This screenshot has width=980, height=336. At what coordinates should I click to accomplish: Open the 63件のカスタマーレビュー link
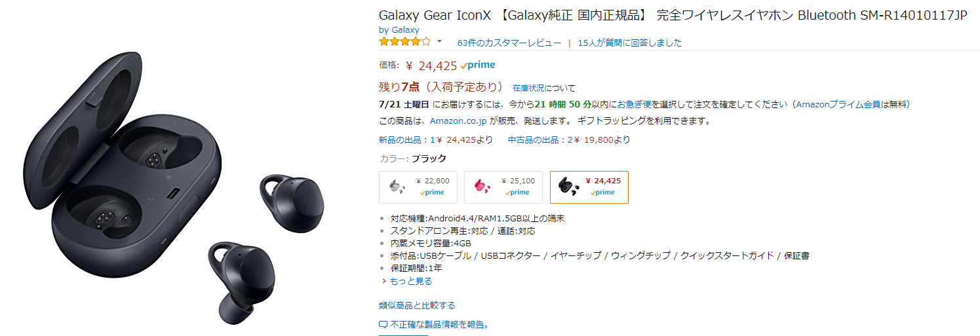[x=509, y=43]
